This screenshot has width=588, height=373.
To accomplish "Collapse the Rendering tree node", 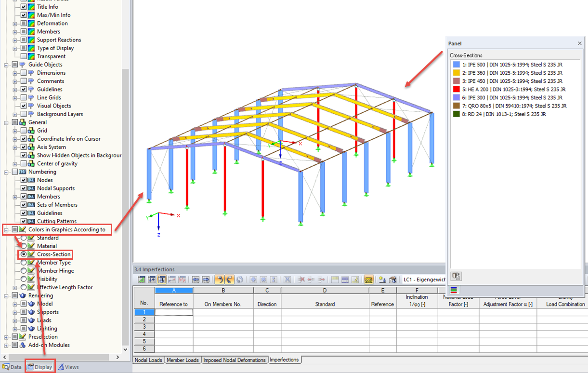I will [x=7, y=295].
